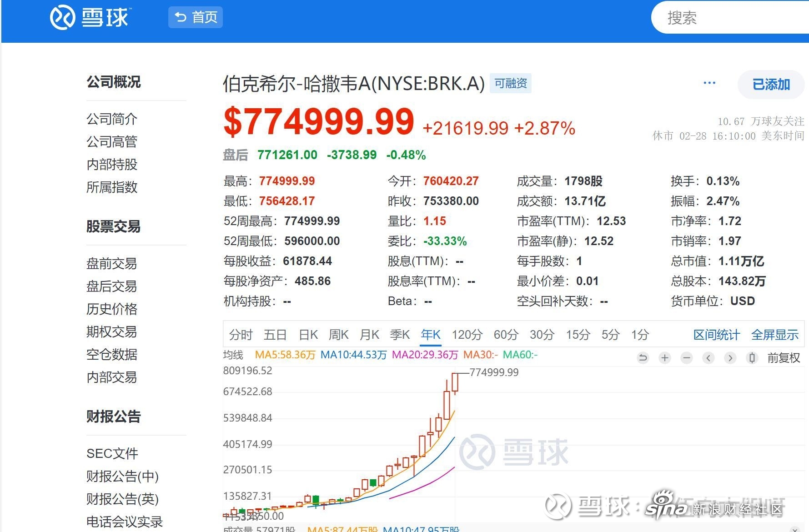Switch chart to 五日 tab
The width and height of the screenshot is (809, 532).
[275, 335]
